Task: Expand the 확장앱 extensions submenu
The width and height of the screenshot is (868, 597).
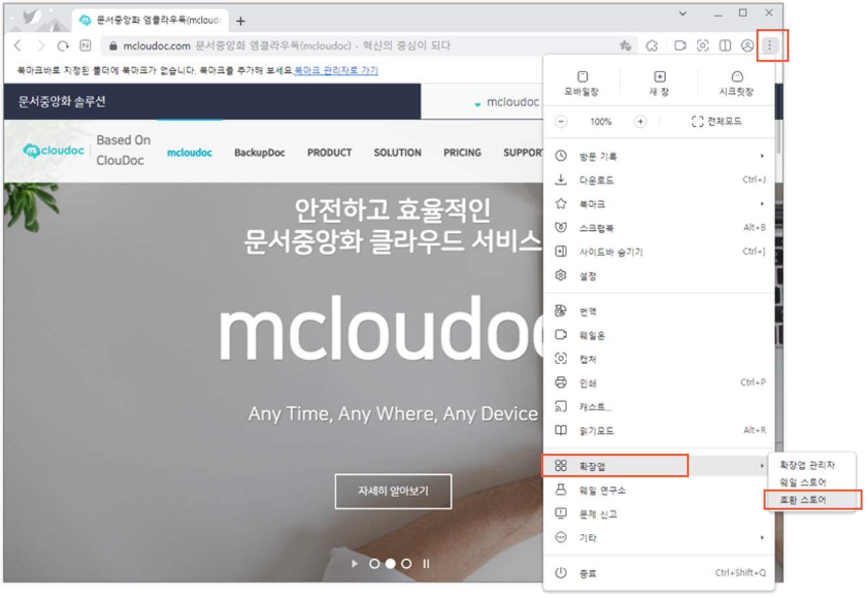Action: coord(659,466)
